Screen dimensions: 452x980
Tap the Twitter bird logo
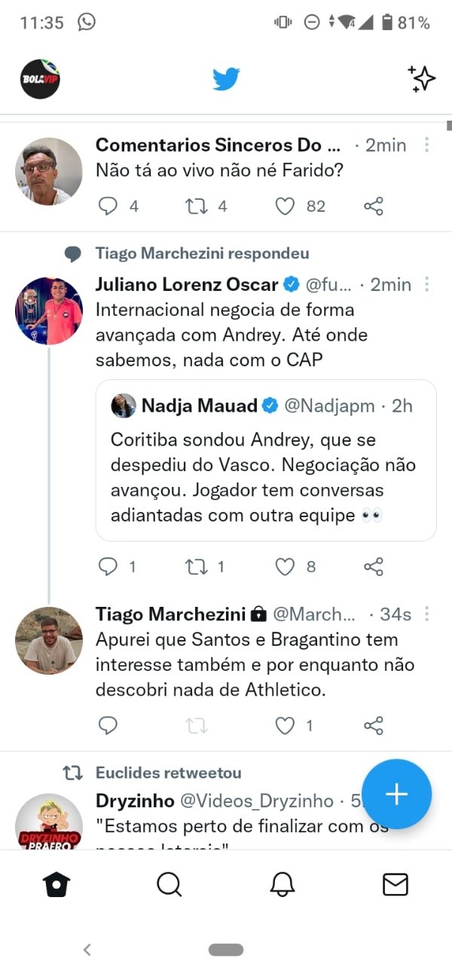click(x=226, y=78)
